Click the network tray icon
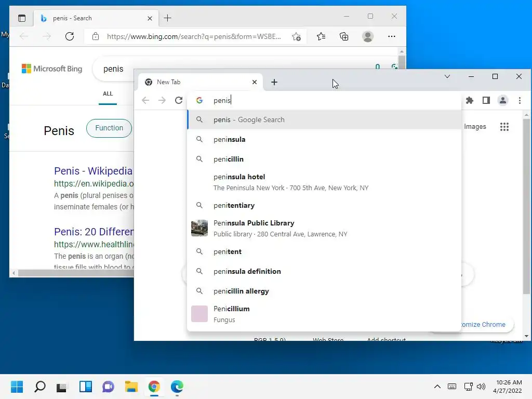532x399 pixels. 468,387
